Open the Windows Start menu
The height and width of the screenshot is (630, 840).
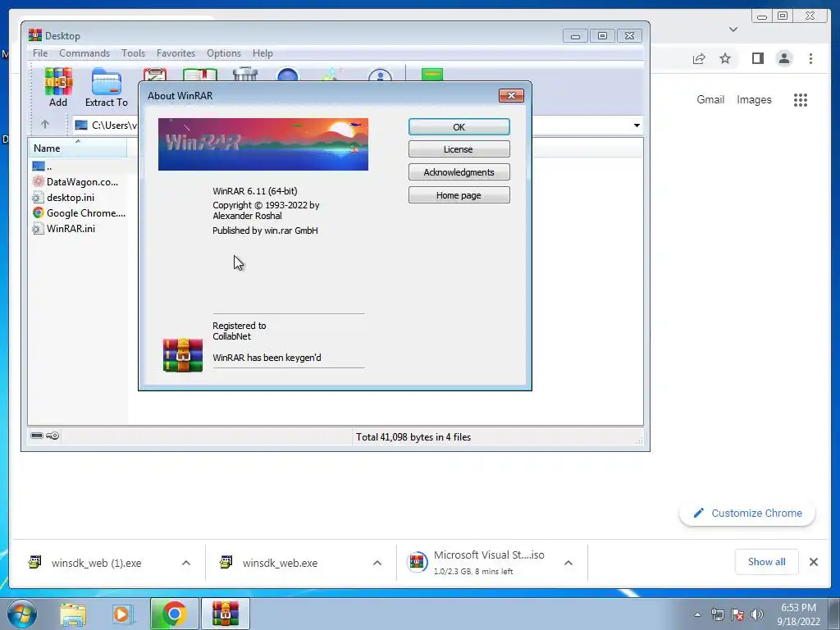[x=22, y=614]
